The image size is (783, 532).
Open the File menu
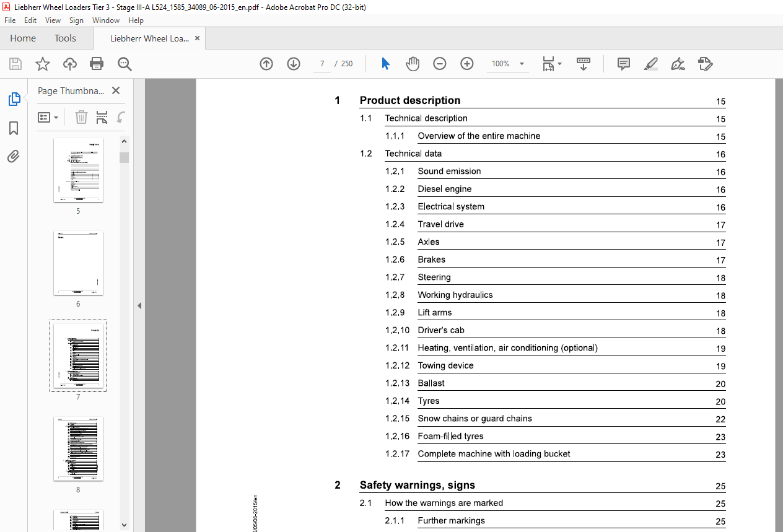[10, 20]
